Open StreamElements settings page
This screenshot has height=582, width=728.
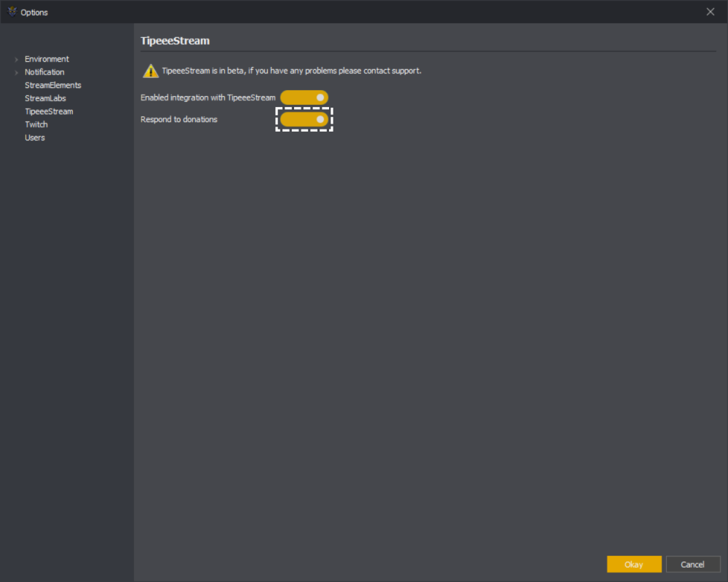click(53, 85)
